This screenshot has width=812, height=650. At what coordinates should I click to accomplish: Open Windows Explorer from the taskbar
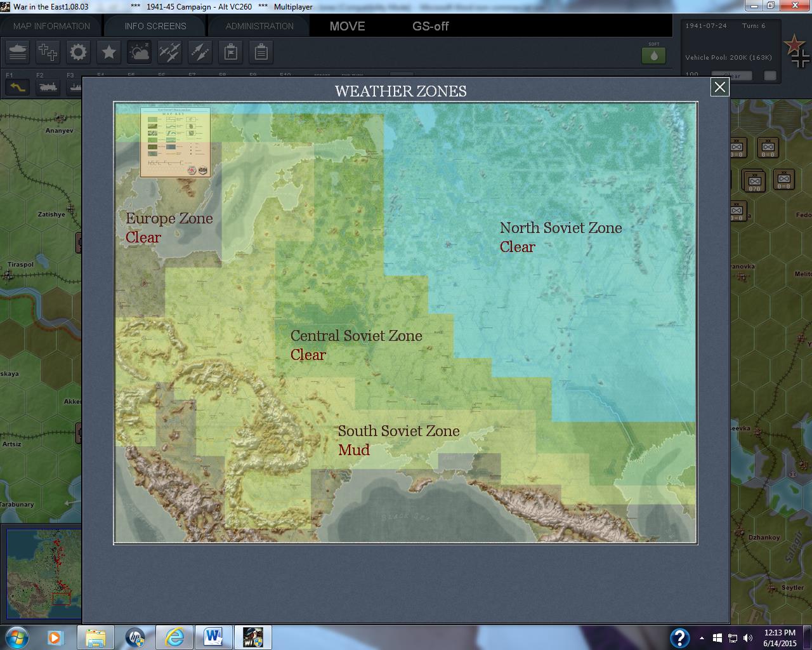(x=95, y=637)
